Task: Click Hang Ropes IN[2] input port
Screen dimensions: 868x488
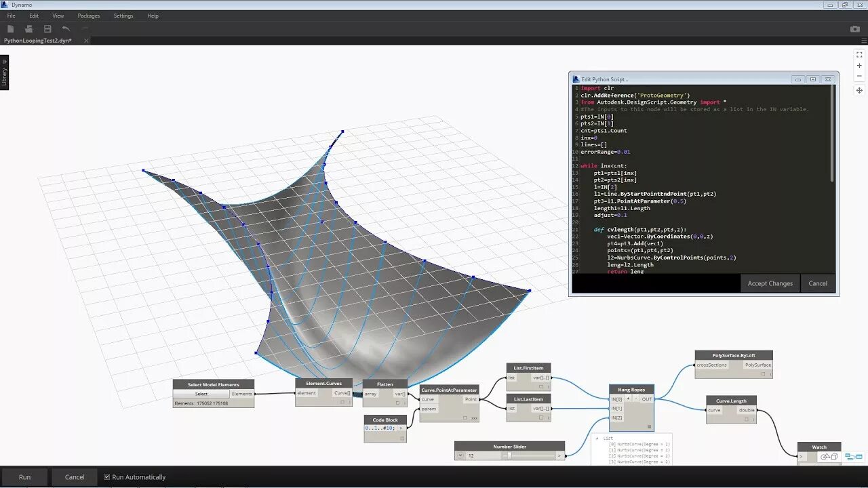Action: pyautogui.click(x=616, y=418)
